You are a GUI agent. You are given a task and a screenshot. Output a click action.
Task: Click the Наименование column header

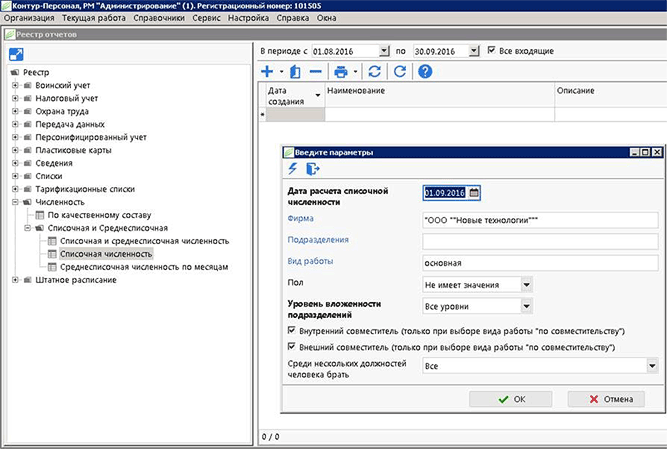click(439, 95)
